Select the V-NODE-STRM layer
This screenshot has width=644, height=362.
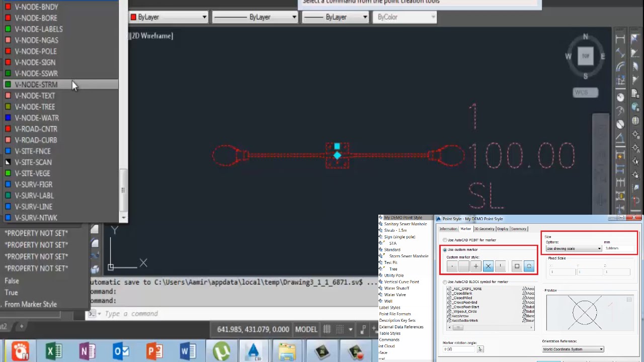(61, 84)
